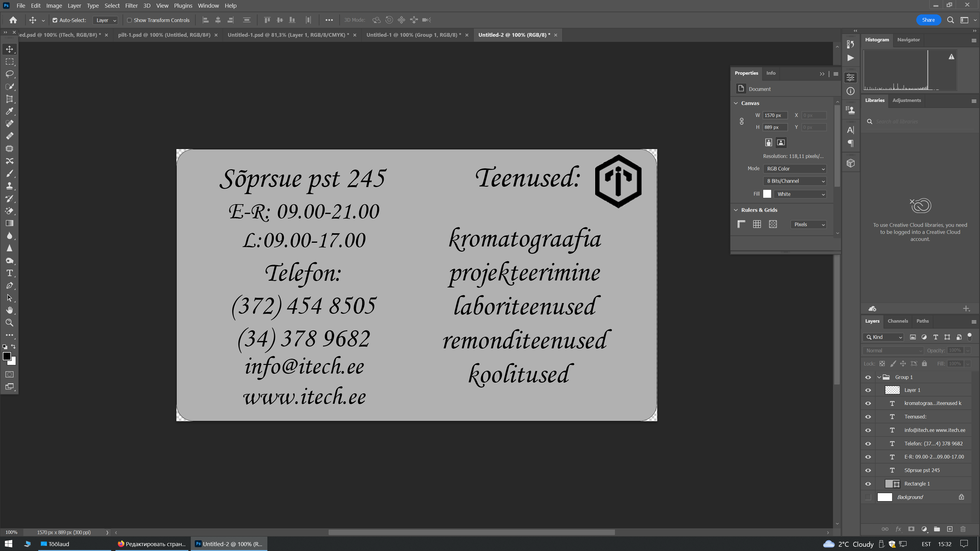The width and height of the screenshot is (980, 551).
Task: Open the 8 Bits/Channel dropdown
Action: pyautogui.click(x=795, y=181)
